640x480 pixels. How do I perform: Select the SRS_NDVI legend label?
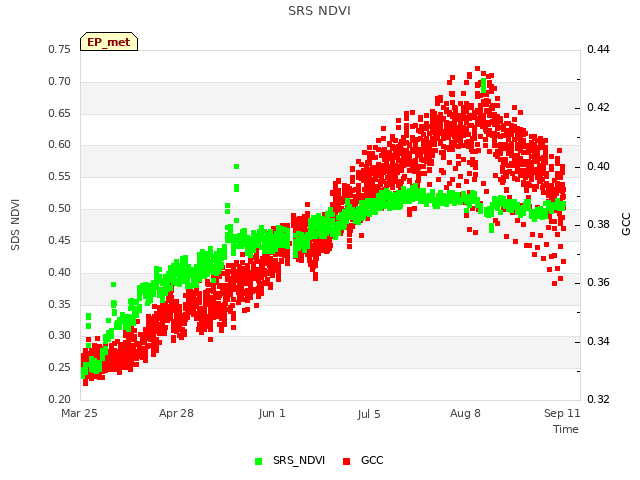(299, 460)
